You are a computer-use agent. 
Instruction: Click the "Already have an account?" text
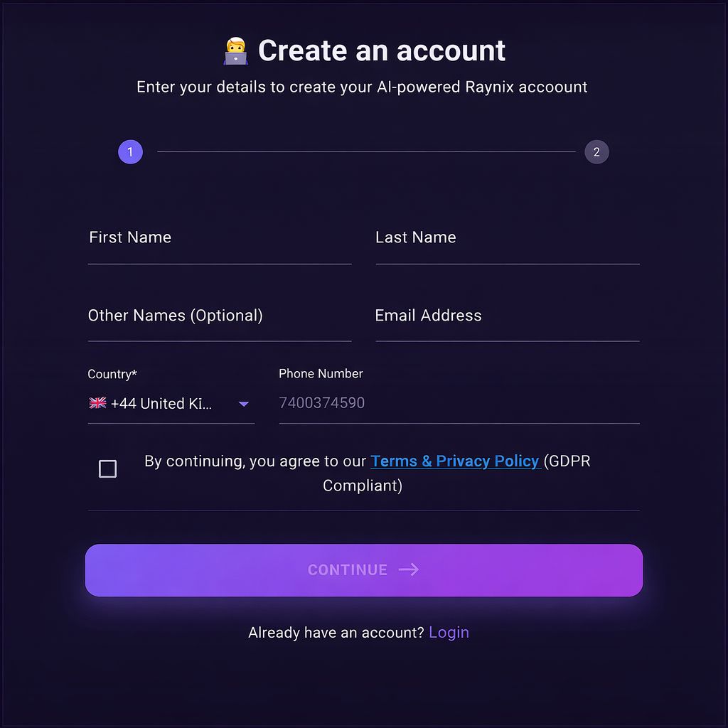[336, 632]
